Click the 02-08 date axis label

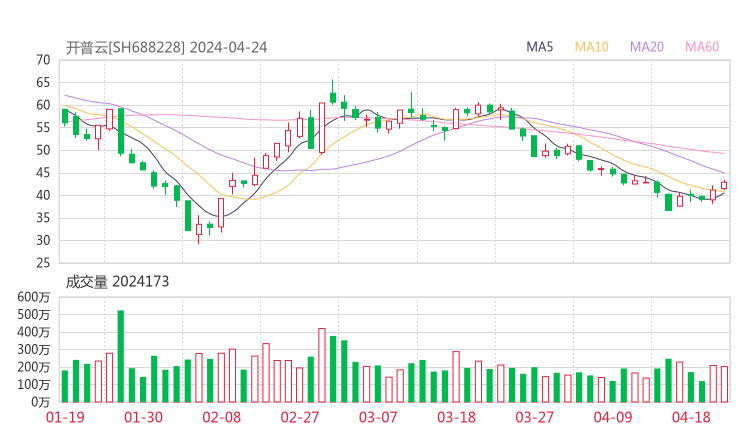coord(222,417)
